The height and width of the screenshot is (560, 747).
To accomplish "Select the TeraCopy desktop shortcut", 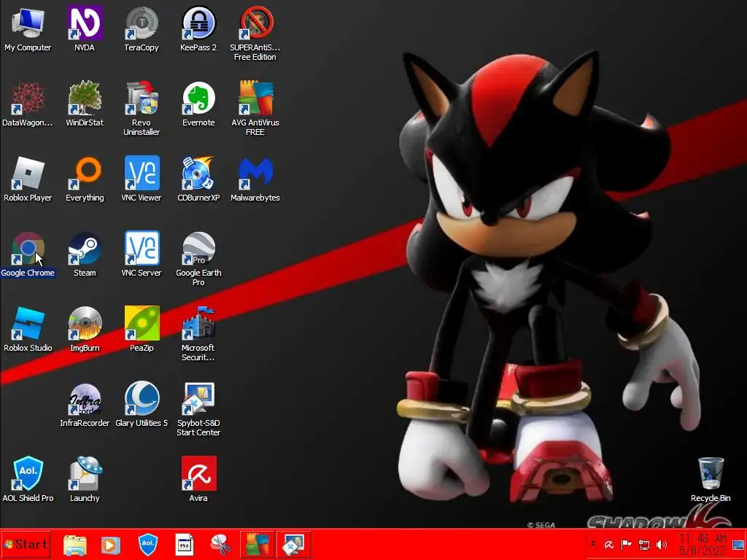I will 142,29.
